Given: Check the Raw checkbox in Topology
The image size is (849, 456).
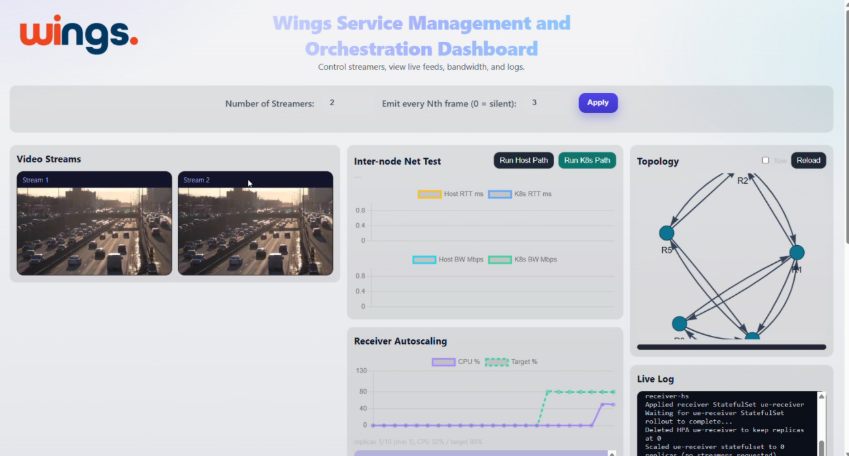Looking at the screenshot, I should (766, 160).
